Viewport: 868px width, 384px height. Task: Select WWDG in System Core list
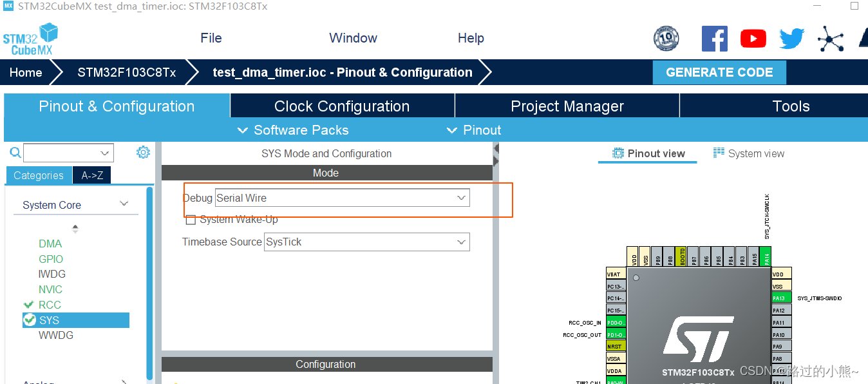[x=56, y=335]
